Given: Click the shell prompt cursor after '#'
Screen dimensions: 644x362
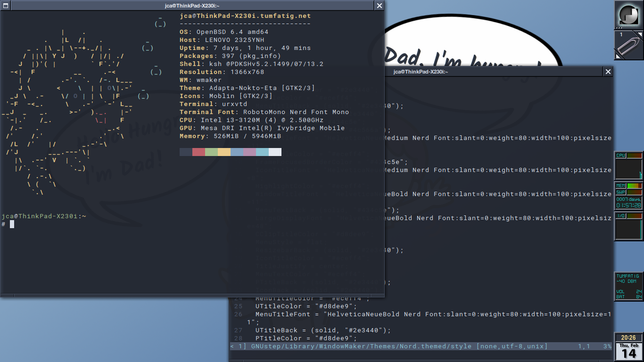Looking at the screenshot, I should click(x=12, y=224).
